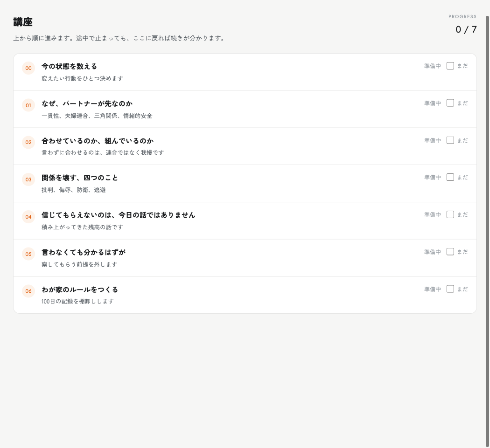The height and width of the screenshot is (448, 490).
Task: Click the 04 lesson number badge
Action: [x=28, y=217]
